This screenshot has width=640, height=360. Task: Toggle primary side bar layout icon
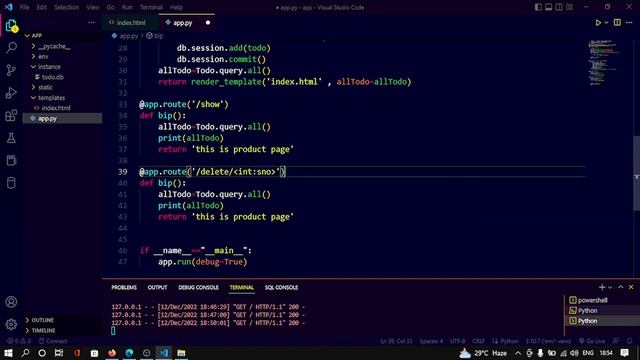pos(538,7)
